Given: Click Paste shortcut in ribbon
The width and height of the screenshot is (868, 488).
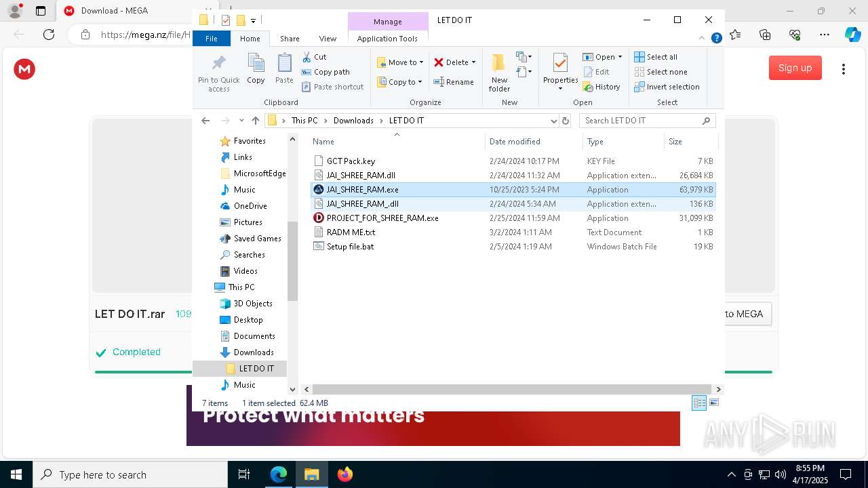Looking at the screenshot, I should tap(332, 87).
